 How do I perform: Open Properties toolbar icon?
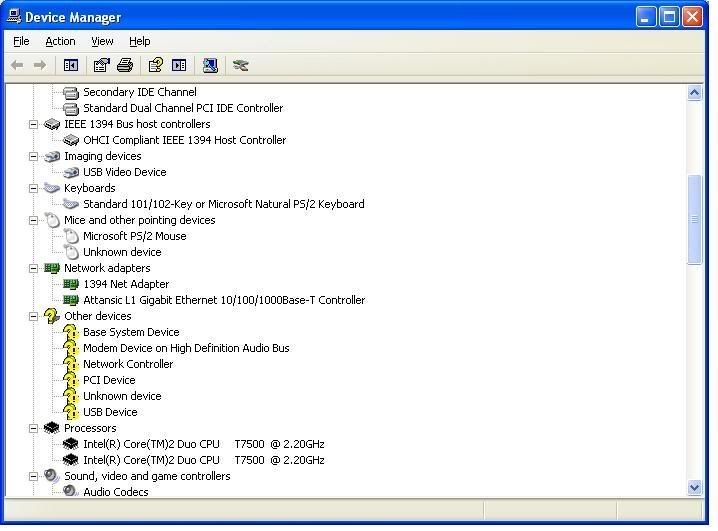click(101, 65)
